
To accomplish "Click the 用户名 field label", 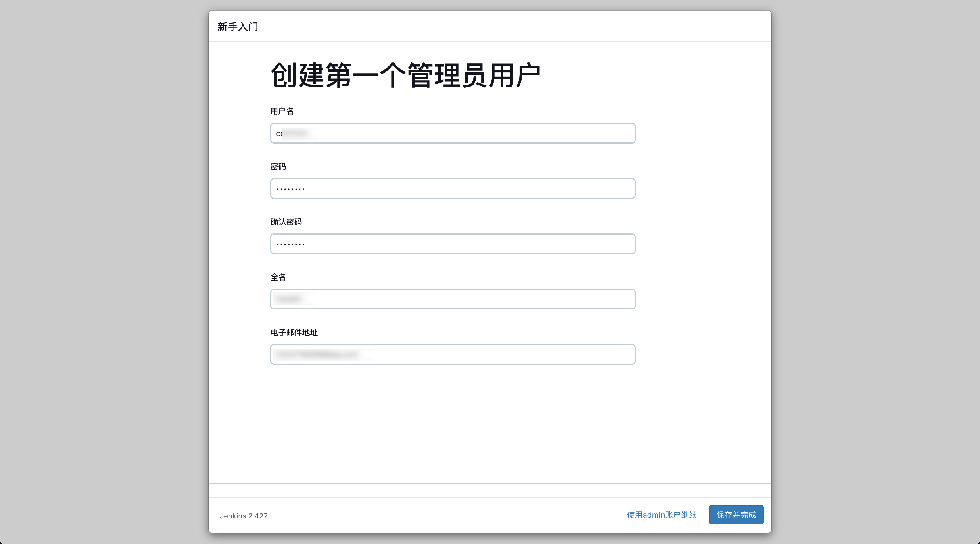I will point(282,111).
